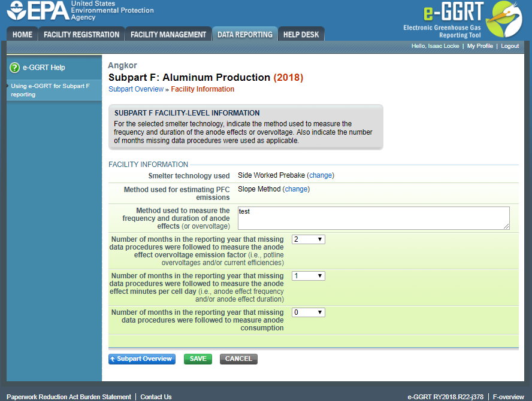Change the Slope Method PFC estimation method
The height and width of the screenshot is (401, 532).
(x=296, y=189)
